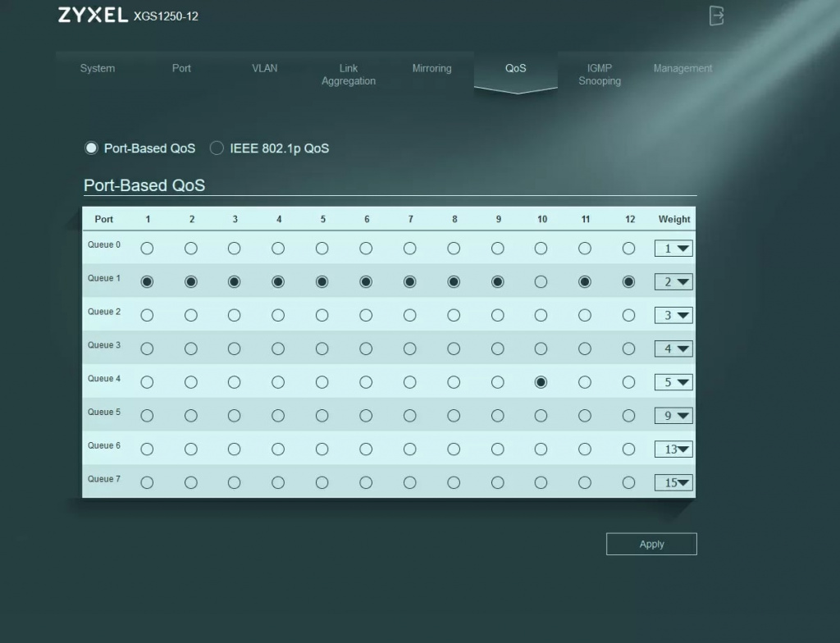
Task: Open the Management tab
Action: point(682,69)
